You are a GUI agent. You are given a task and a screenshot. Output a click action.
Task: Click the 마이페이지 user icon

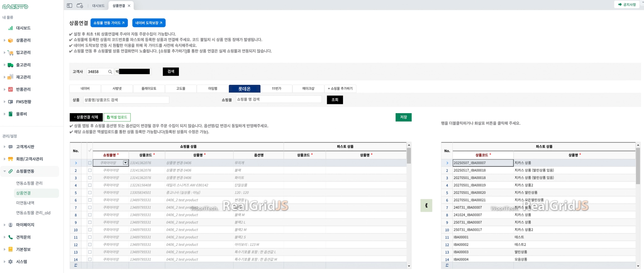10,225
